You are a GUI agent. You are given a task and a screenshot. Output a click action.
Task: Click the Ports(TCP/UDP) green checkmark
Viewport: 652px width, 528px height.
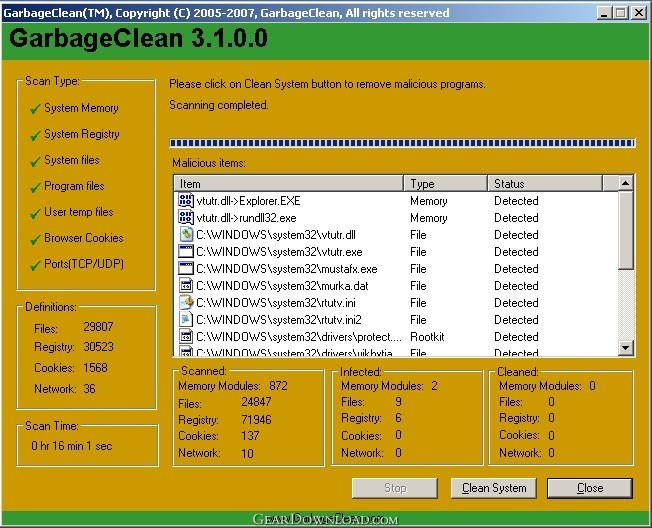pyautogui.click(x=35, y=265)
